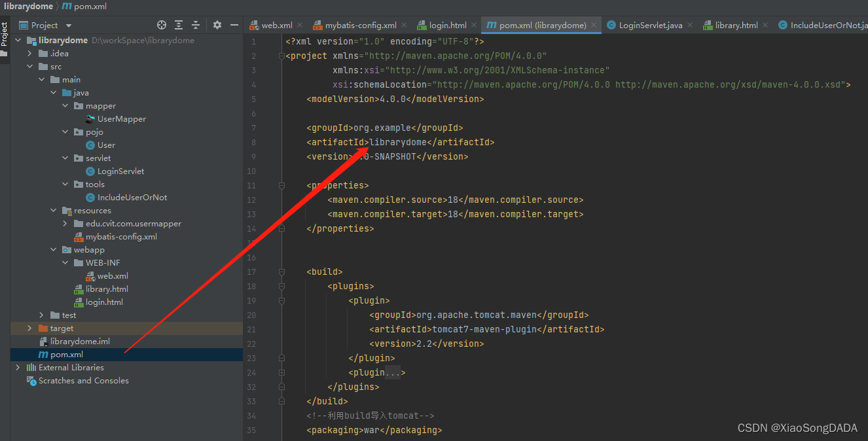Collapse the mapper package
This screenshot has width=868, height=441.
(x=65, y=106)
